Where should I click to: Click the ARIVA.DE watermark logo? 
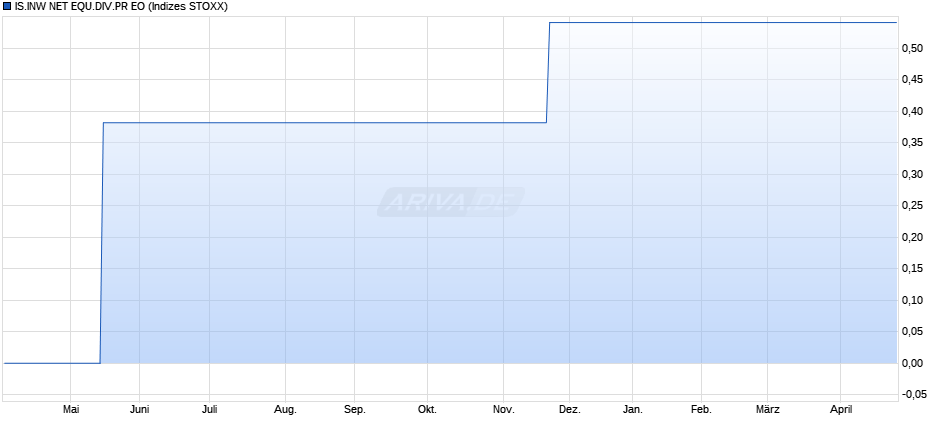tap(451, 203)
